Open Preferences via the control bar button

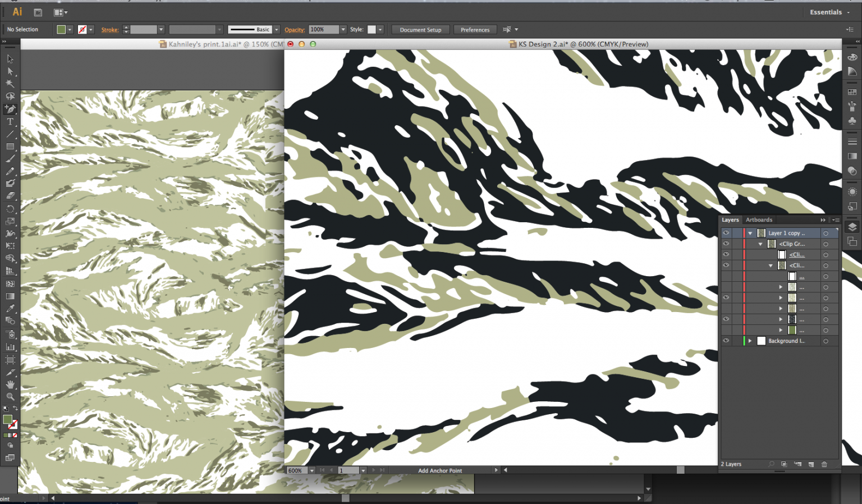(x=475, y=29)
